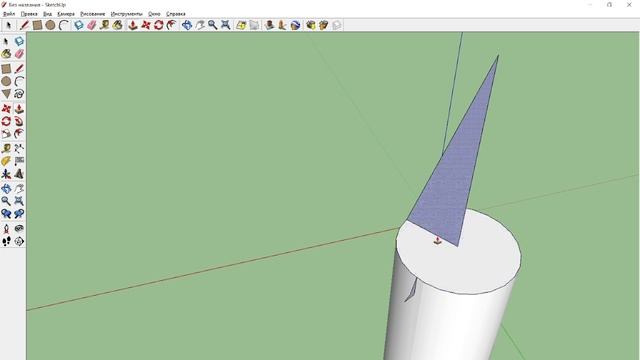Open the Инструменты menu
The height and width of the screenshot is (360, 640).
click(127, 14)
